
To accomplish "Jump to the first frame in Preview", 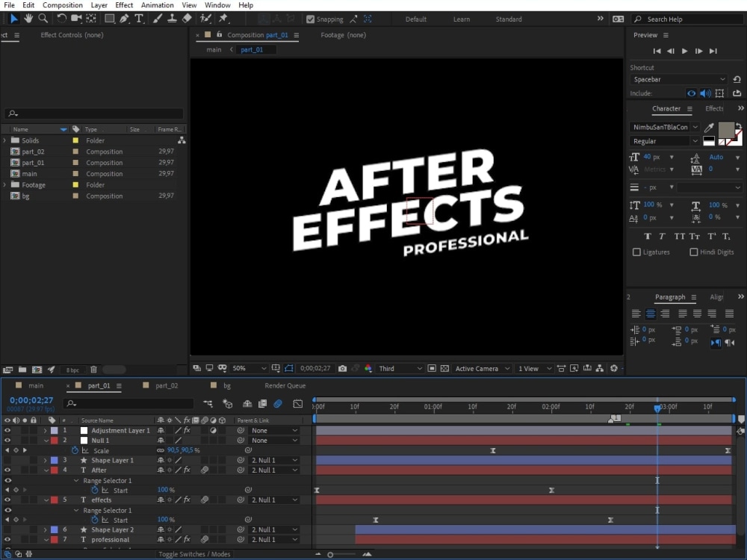I will [x=657, y=51].
